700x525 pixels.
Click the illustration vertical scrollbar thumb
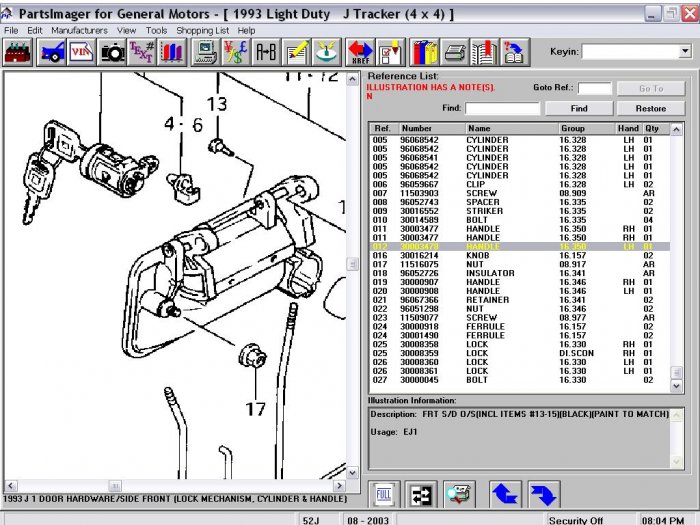pyautogui.click(x=353, y=264)
